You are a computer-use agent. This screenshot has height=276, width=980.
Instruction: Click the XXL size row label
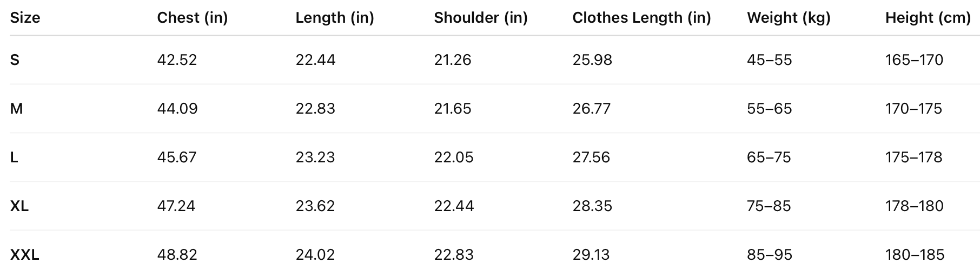tap(24, 254)
